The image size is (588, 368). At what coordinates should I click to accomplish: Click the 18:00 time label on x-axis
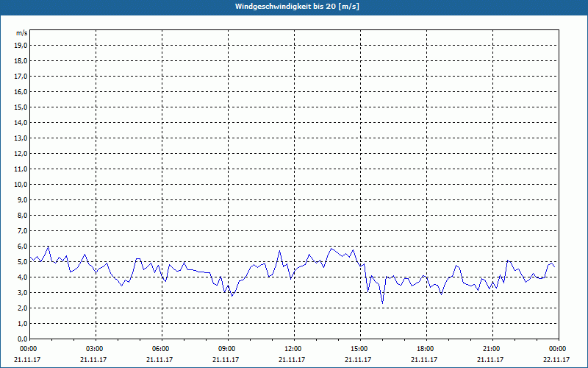[x=427, y=349]
